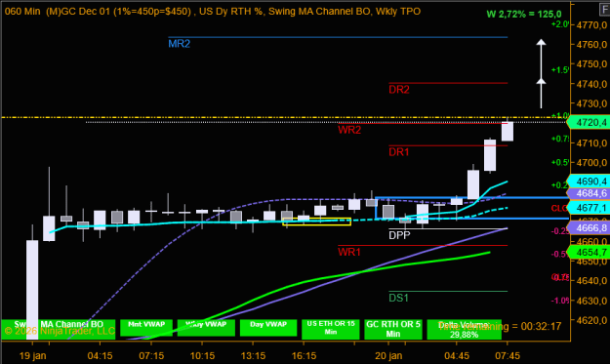Click the 4730,0 price axis label
610x364 pixels.
pos(591,103)
